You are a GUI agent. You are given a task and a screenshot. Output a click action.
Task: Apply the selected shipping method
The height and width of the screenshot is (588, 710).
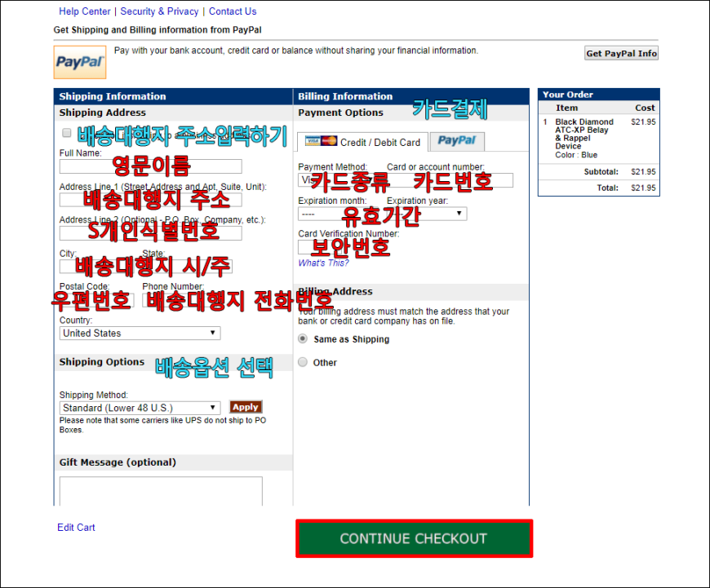pyautogui.click(x=246, y=407)
